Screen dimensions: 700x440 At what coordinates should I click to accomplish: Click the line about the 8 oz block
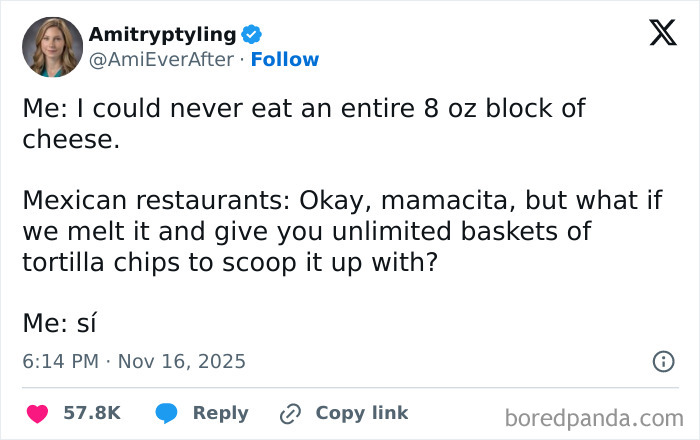tap(304, 109)
